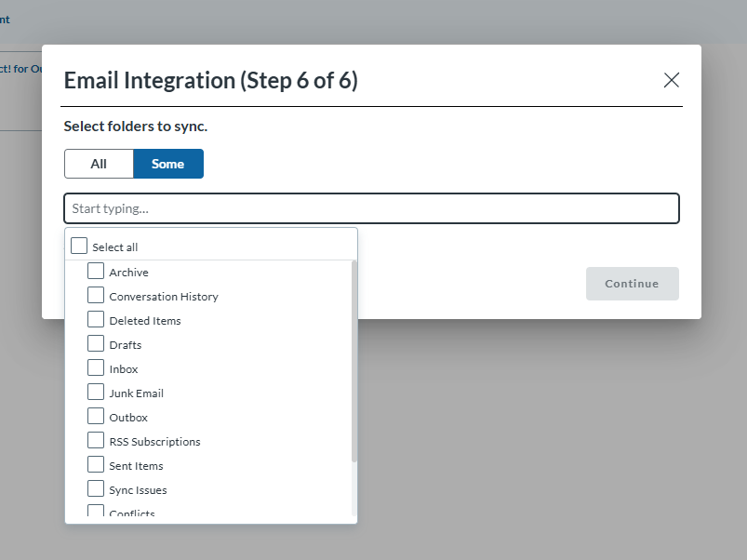Focus the Start typing search field
The height and width of the screenshot is (560, 747).
[371, 208]
